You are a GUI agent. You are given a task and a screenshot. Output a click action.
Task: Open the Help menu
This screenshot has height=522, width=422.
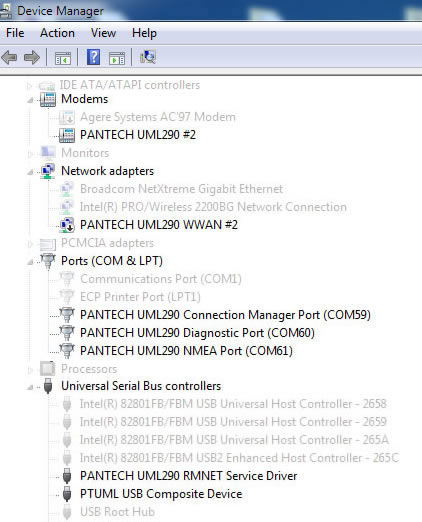144,33
